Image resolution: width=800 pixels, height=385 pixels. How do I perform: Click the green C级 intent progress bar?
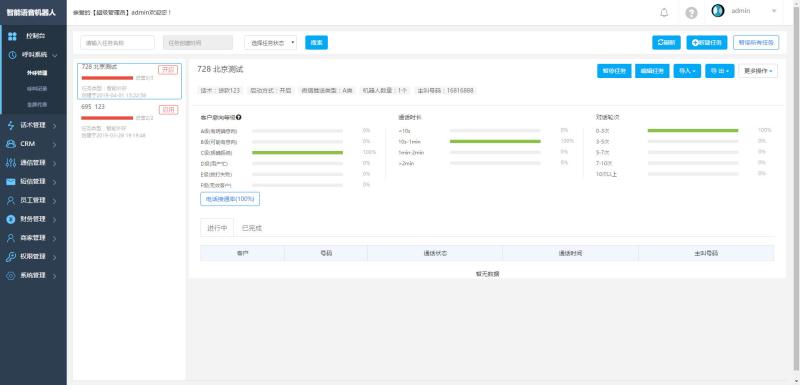pyautogui.click(x=297, y=152)
